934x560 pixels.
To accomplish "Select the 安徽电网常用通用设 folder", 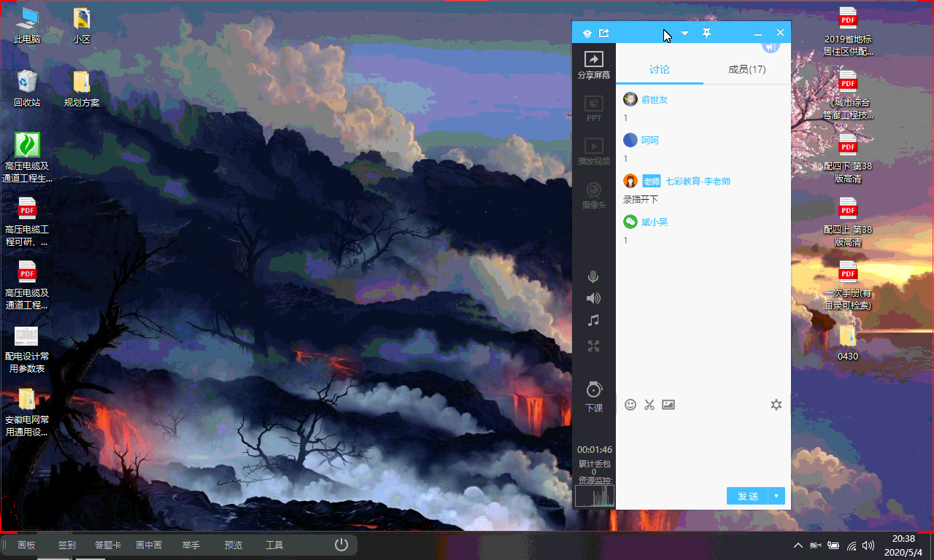I will pos(27,413).
